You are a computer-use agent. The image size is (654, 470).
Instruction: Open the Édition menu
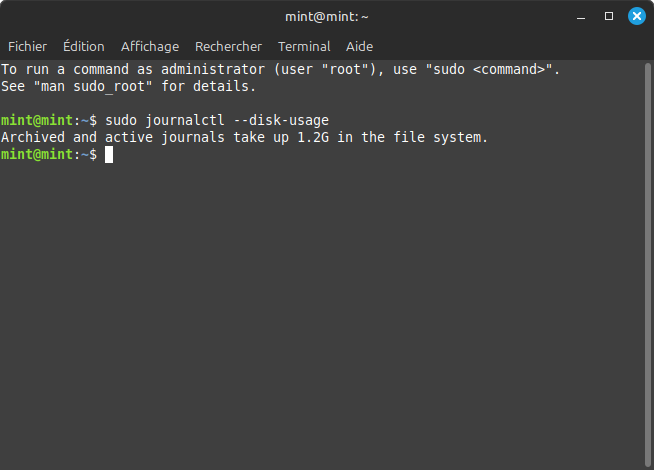[x=83, y=46]
